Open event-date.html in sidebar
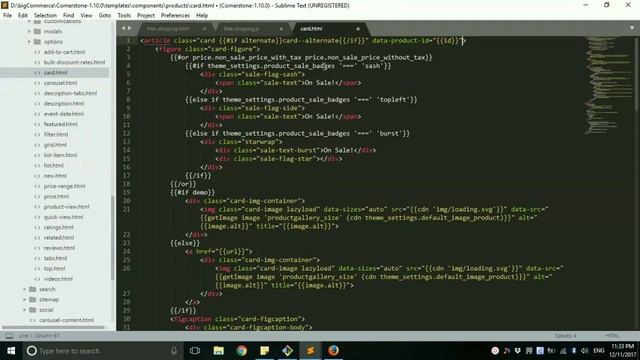This screenshot has width=640, height=360. click(63, 113)
